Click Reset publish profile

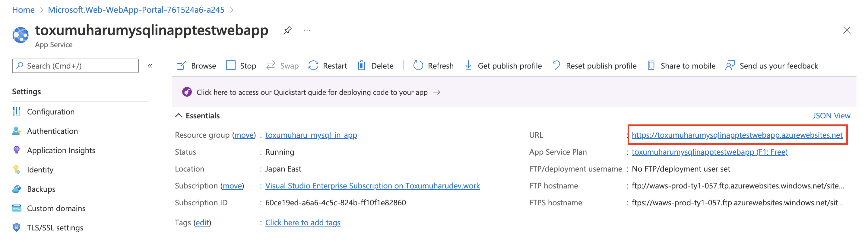[x=594, y=66]
